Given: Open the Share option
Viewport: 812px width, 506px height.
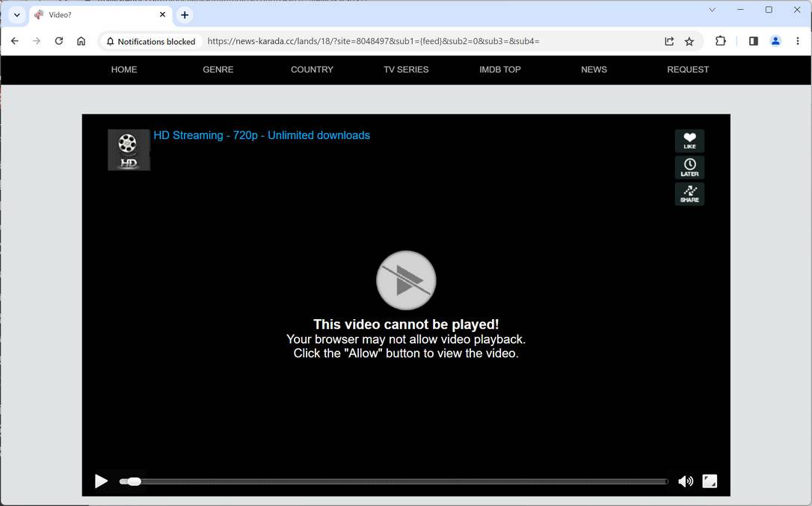Looking at the screenshot, I should coord(689,194).
